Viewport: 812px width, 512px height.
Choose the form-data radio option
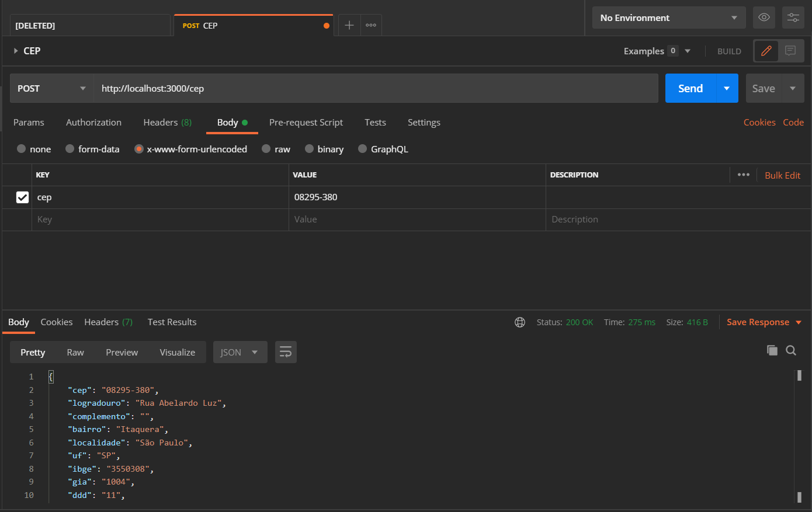[70, 149]
